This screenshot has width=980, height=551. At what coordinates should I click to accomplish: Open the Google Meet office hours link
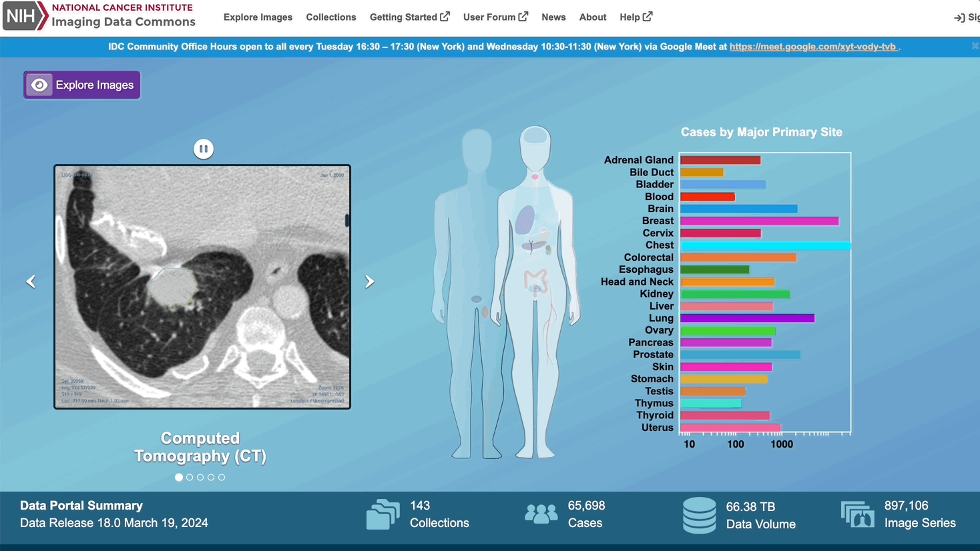[812, 47]
